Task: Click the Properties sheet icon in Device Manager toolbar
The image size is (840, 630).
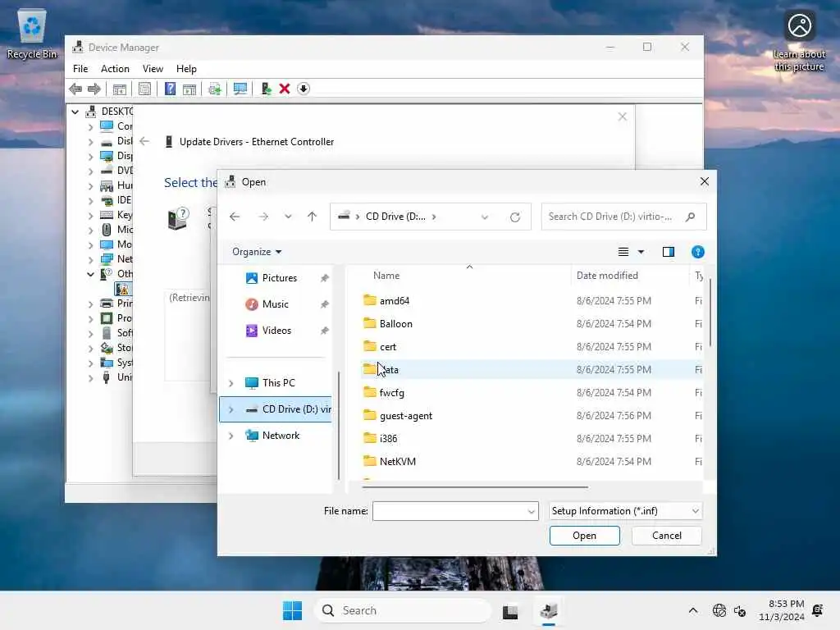Action: pos(144,89)
